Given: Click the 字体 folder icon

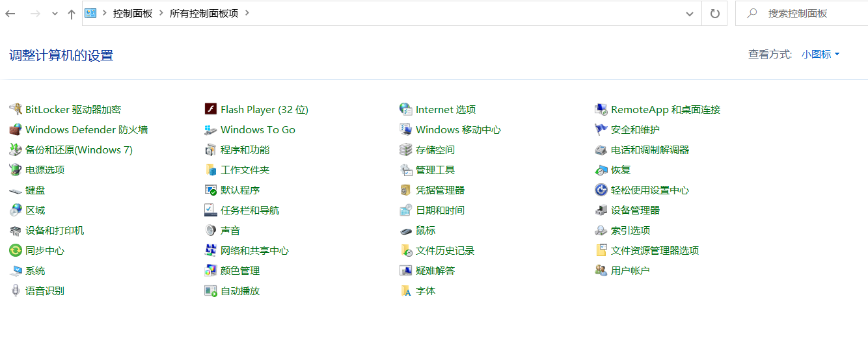Looking at the screenshot, I should click(405, 291).
